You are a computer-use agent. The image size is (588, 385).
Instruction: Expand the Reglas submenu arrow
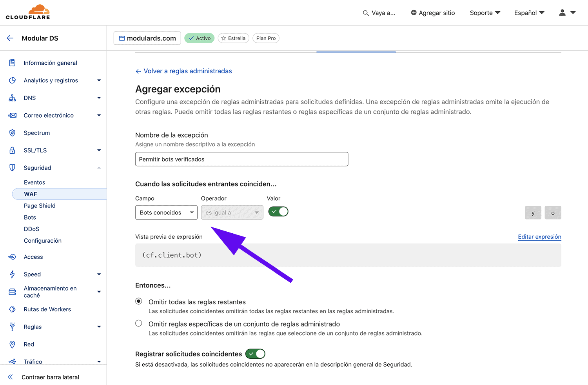point(99,327)
